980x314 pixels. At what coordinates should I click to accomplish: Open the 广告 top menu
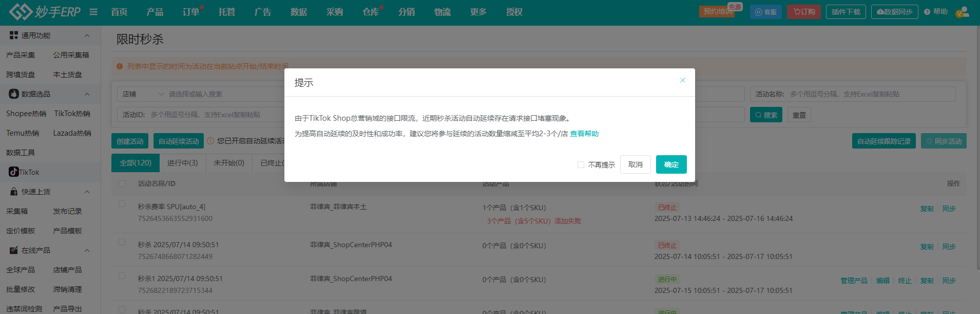263,12
